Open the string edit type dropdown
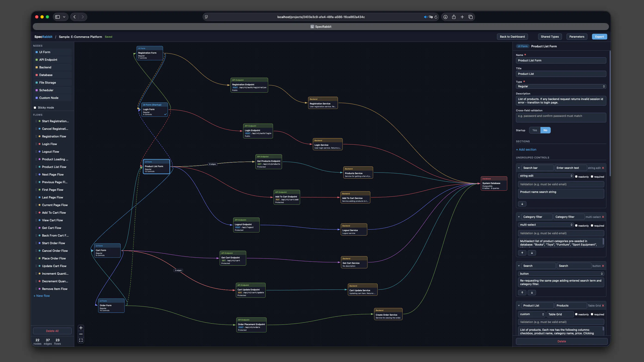This screenshot has height=362, width=644. (x=546, y=176)
